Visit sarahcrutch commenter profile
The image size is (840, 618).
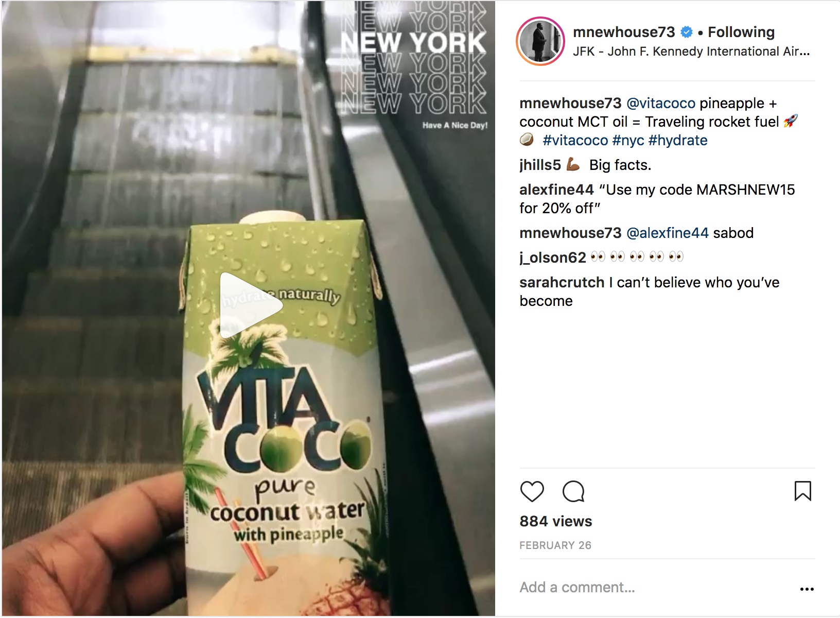tap(562, 282)
